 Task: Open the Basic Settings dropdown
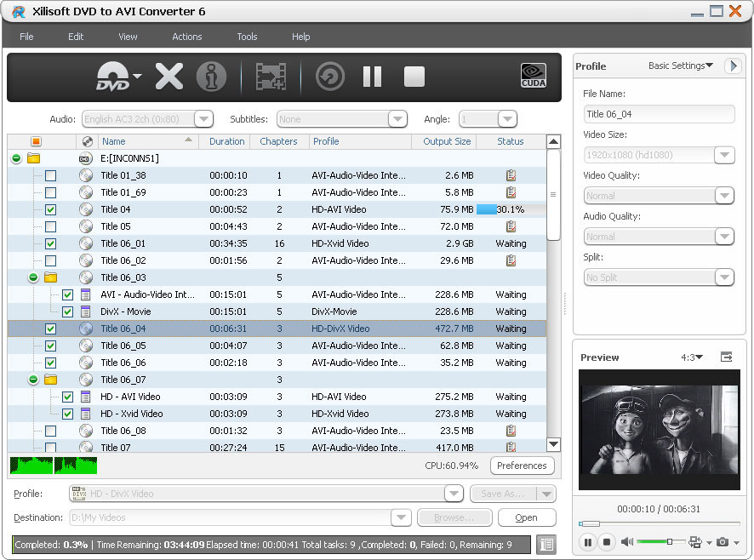pyautogui.click(x=680, y=66)
